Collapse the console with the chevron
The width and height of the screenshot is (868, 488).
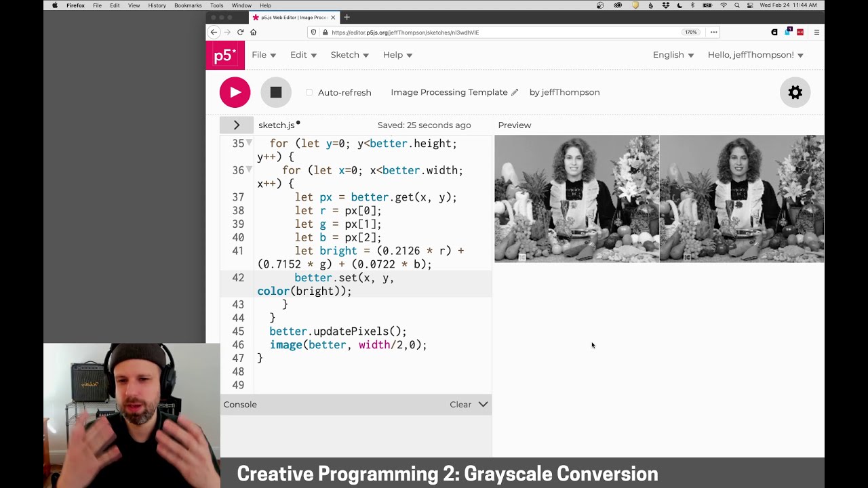483,404
